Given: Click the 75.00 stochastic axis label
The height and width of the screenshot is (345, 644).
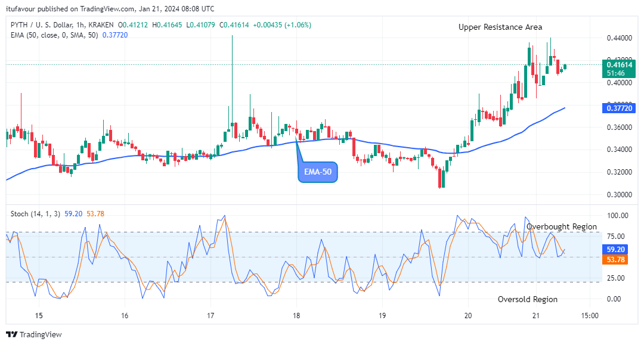Looking at the screenshot, I should (x=615, y=237).
